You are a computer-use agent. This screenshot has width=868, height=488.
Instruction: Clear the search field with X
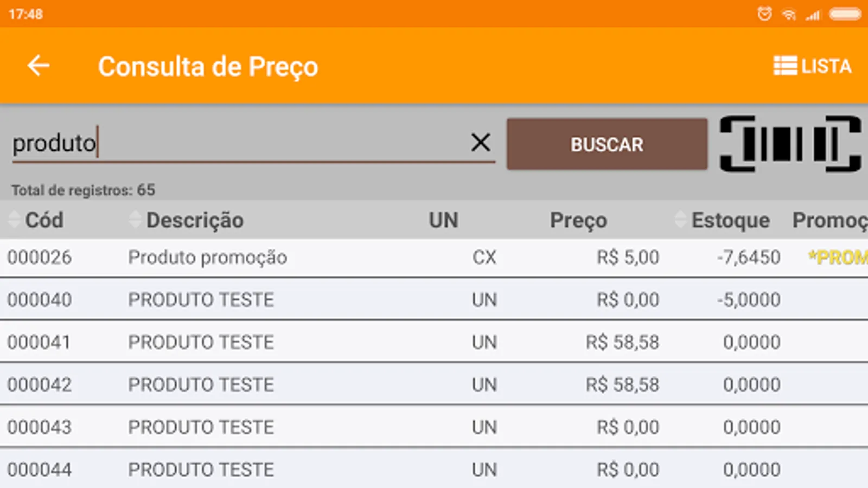coord(481,143)
